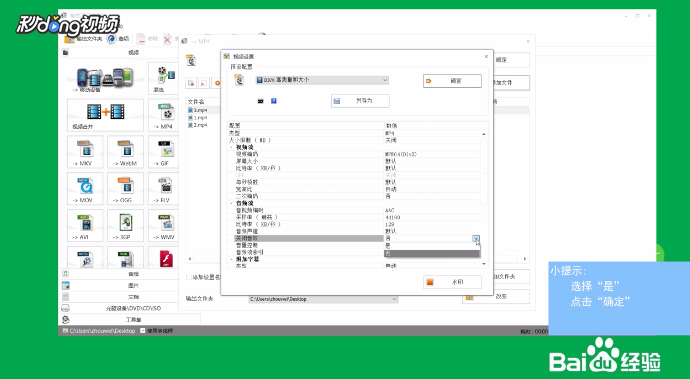This screenshot has height=379, width=690.
Task: Click second small icon in MP4 window toolbar
Action: 204,83
